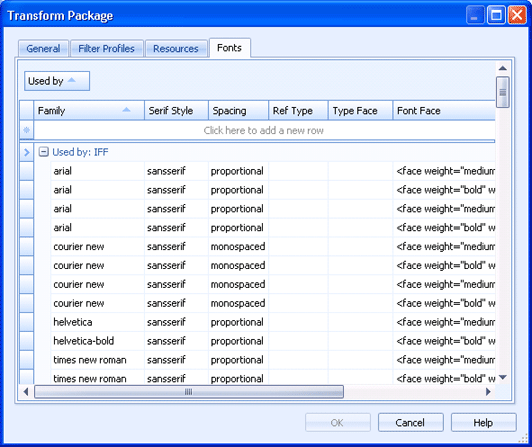Open Help for this dialog

pos(483,423)
